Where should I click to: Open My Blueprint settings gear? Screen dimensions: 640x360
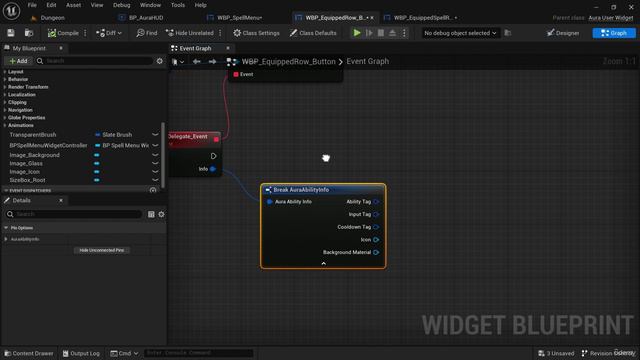[x=160, y=61]
